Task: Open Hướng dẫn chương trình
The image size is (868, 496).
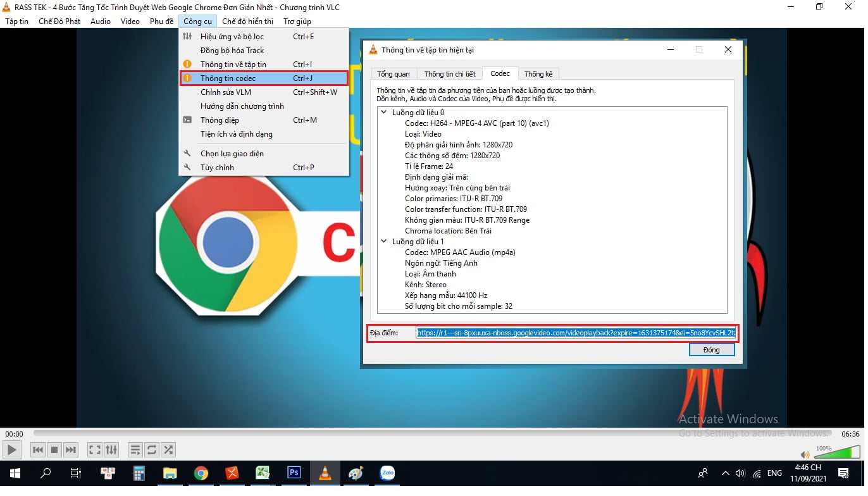Action: pyautogui.click(x=264, y=106)
